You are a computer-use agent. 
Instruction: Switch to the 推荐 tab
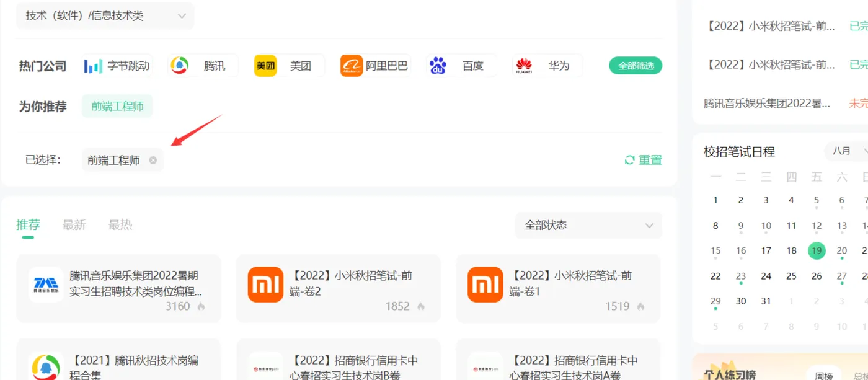[x=28, y=224]
